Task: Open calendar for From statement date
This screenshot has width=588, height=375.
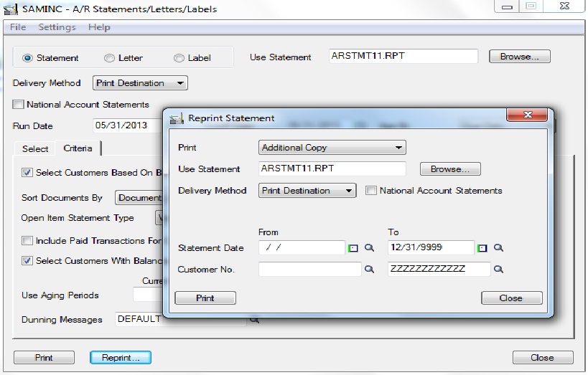Action: click(354, 248)
